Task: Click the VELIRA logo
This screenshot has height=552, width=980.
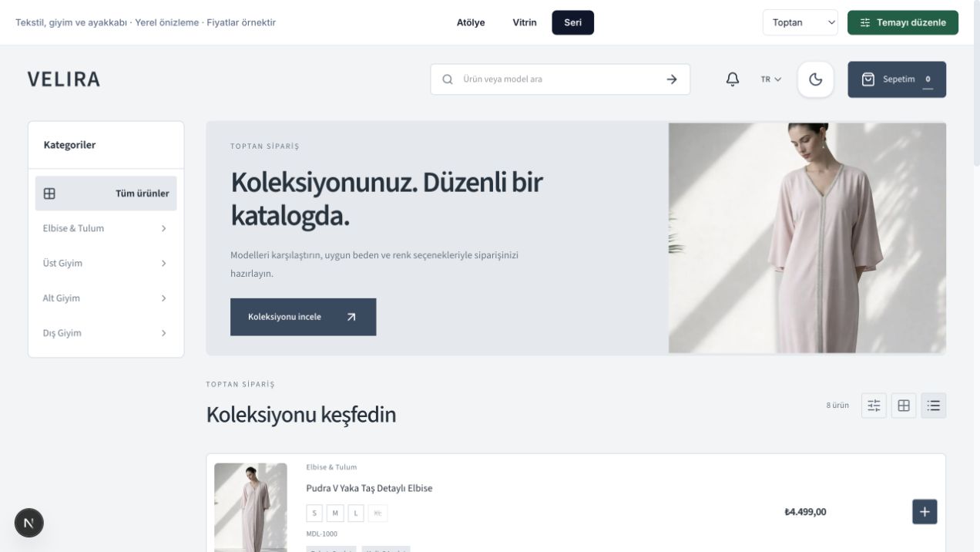Action: (x=64, y=79)
